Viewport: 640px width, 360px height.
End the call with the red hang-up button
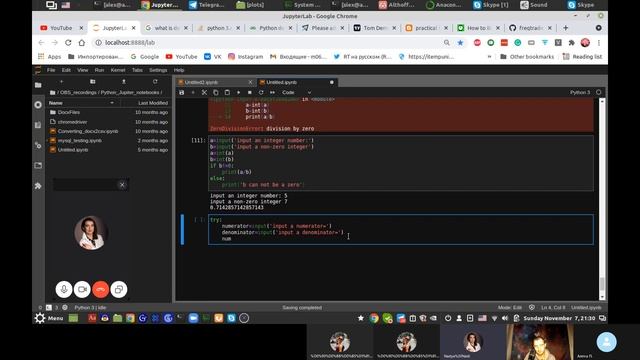[100, 289]
